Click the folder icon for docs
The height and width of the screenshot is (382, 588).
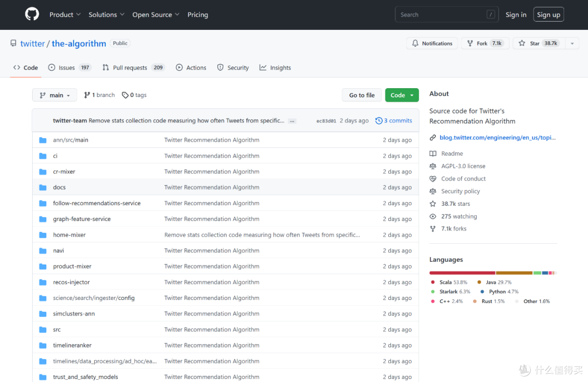(43, 187)
